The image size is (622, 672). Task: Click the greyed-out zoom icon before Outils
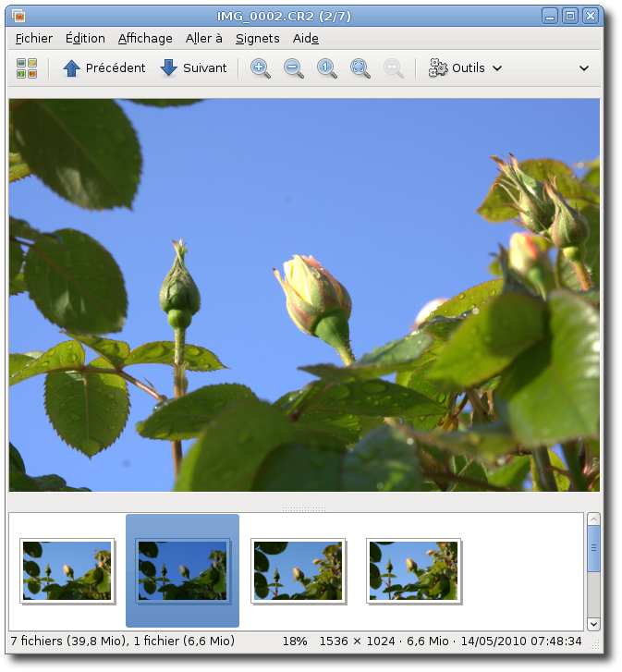point(394,68)
